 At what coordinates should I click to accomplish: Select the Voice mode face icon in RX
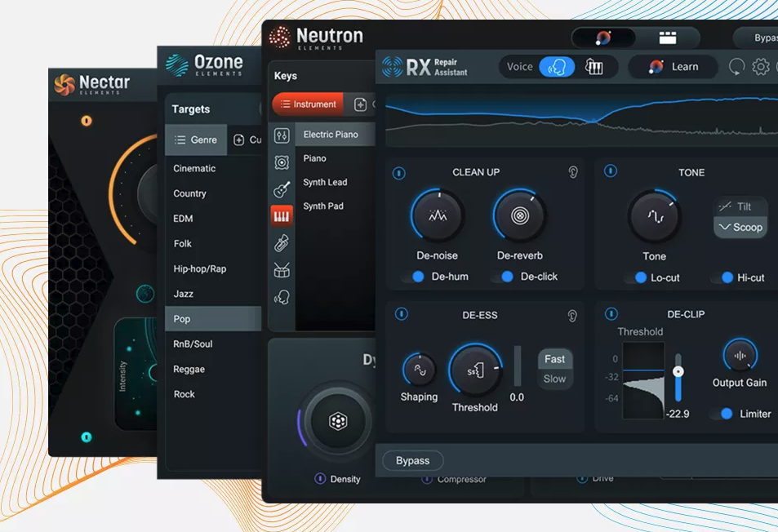(557, 67)
